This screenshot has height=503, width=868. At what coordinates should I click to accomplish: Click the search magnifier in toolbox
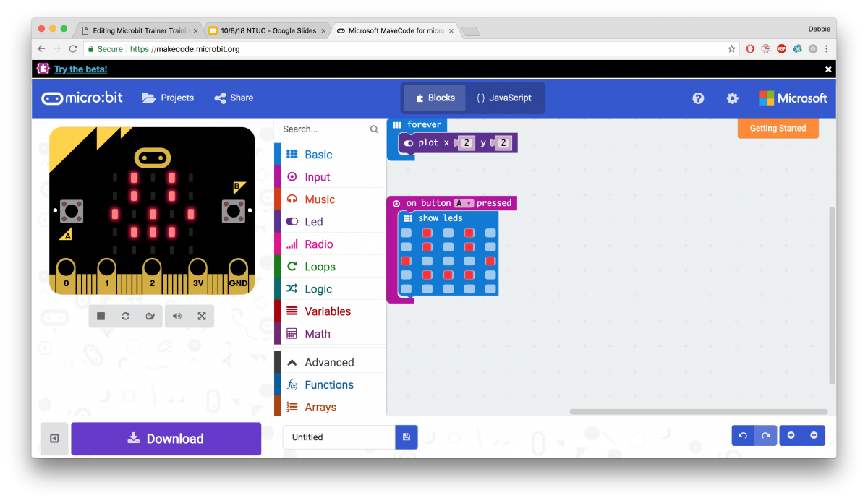point(374,129)
